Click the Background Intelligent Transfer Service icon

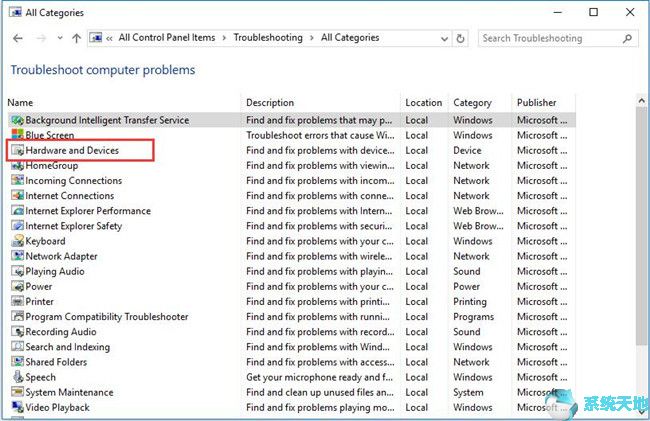(17, 120)
